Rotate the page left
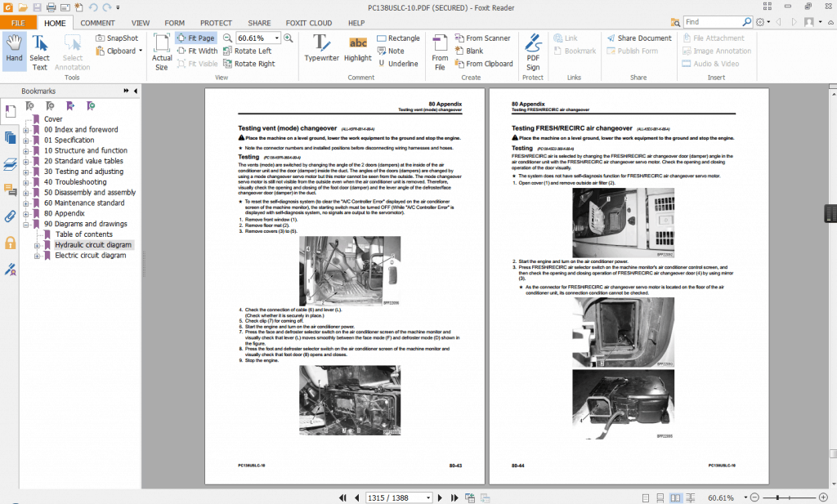The height and width of the screenshot is (504, 837). click(247, 51)
